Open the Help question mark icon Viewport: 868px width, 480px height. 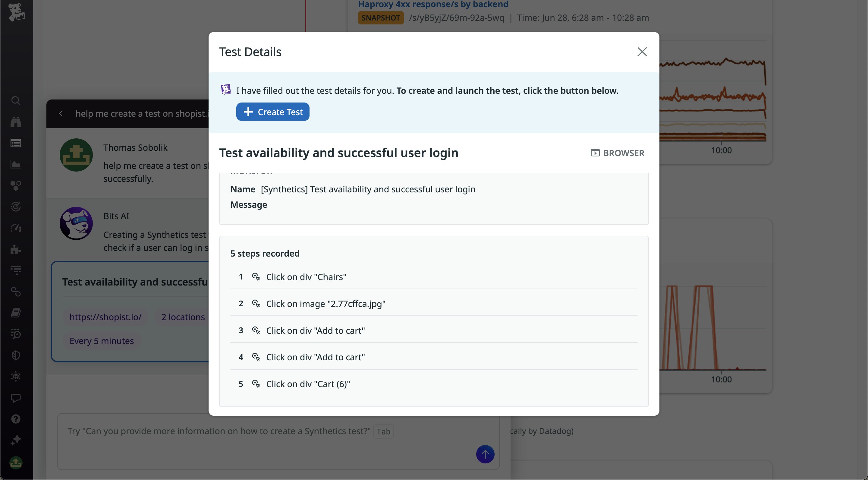(16, 419)
